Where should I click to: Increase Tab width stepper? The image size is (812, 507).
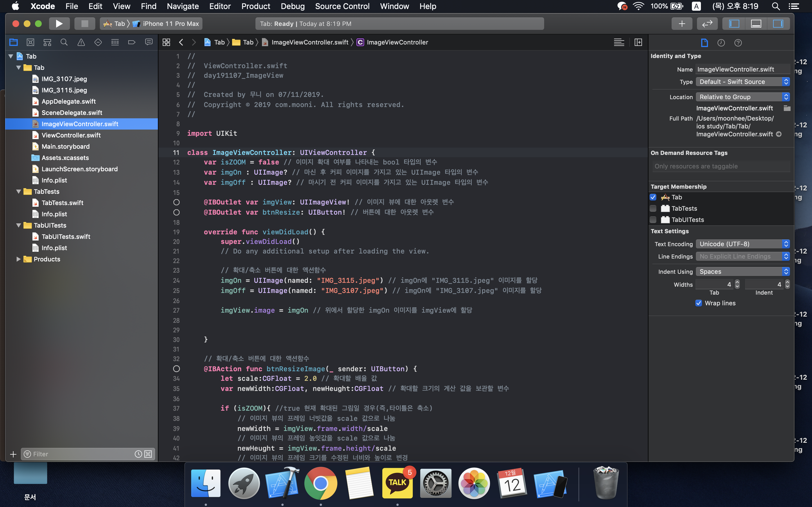click(x=737, y=282)
